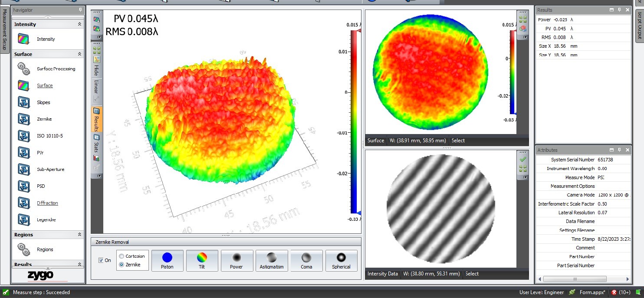644x298 pixels.
Task: Click the second plot-type icon beside 3D plot
Action: 96,29
